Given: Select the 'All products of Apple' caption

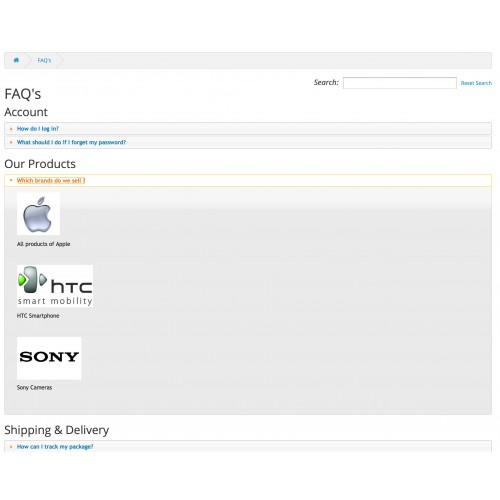Looking at the screenshot, I should click(x=43, y=244).
